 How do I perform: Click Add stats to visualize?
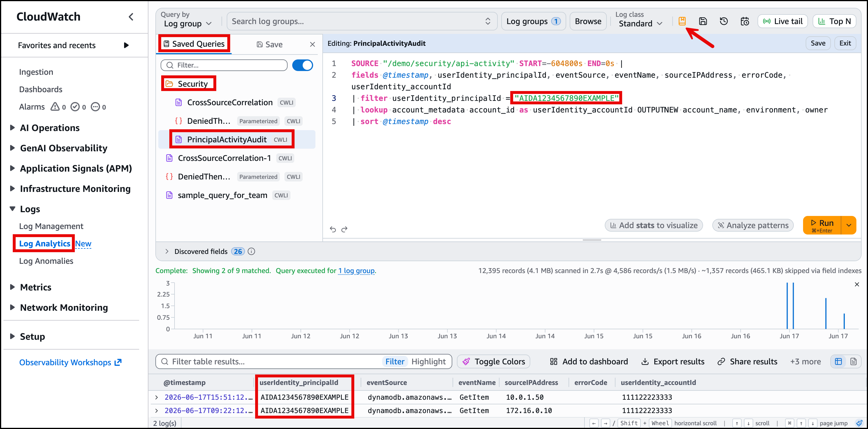pyautogui.click(x=654, y=225)
